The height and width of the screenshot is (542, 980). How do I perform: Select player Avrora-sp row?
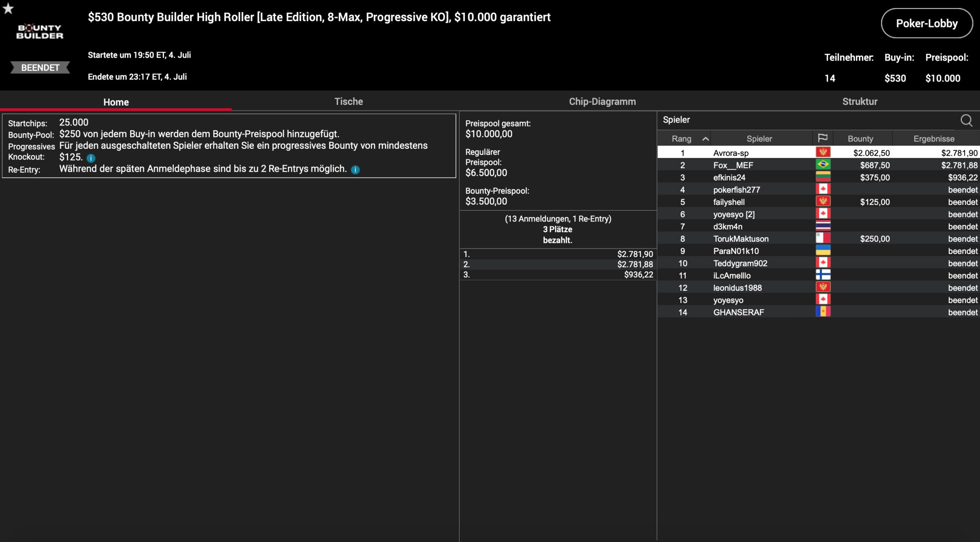point(730,153)
